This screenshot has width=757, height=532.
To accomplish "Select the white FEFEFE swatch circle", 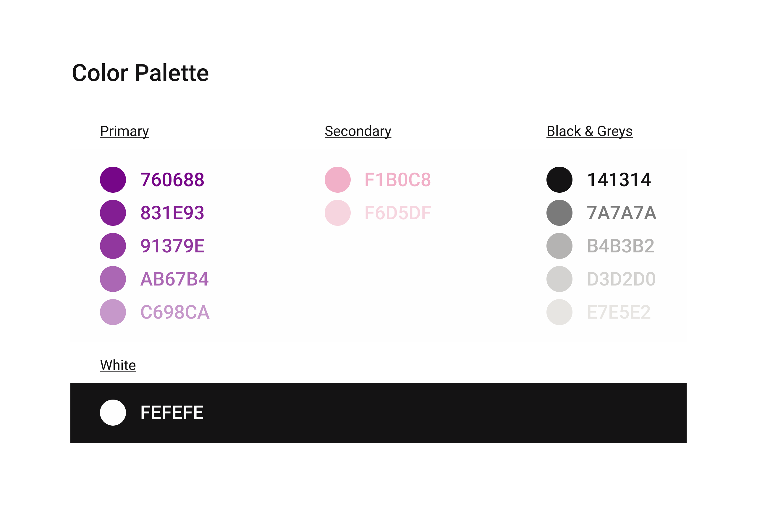I will coord(113,413).
